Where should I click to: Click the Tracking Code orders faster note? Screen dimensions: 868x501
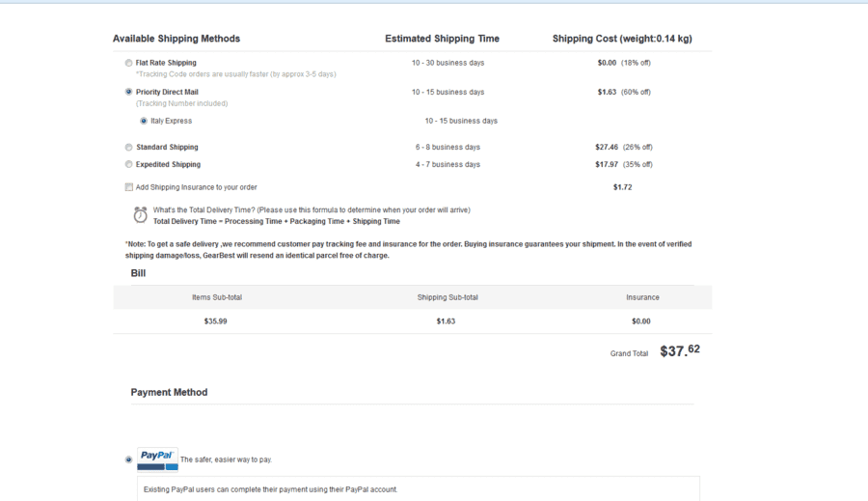236,74
